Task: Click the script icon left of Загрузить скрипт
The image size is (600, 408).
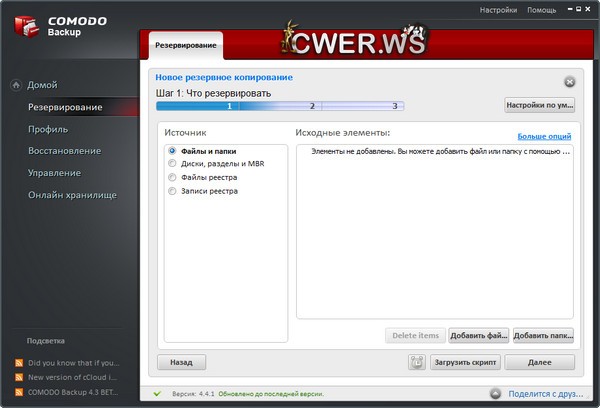Action: click(417, 362)
